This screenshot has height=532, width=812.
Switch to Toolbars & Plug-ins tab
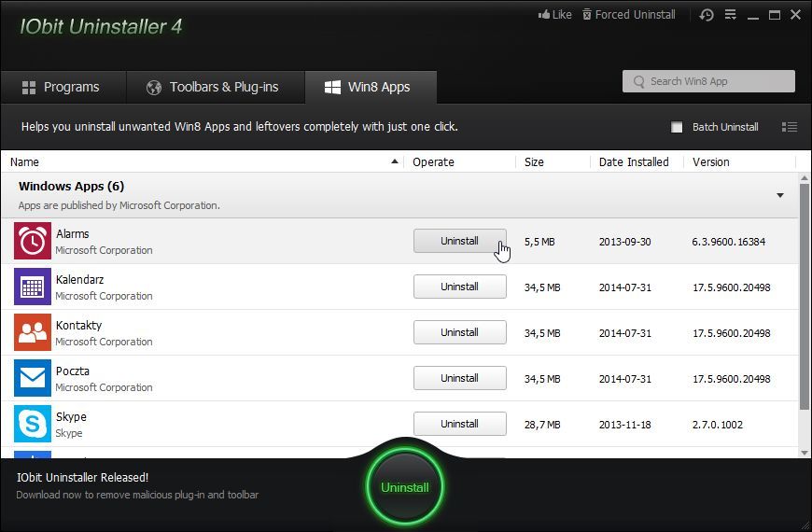tap(216, 87)
